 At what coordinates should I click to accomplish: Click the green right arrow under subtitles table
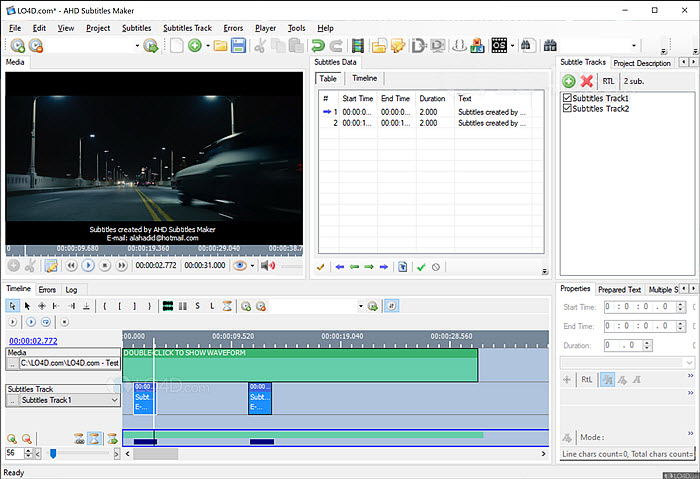coord(369,267)
